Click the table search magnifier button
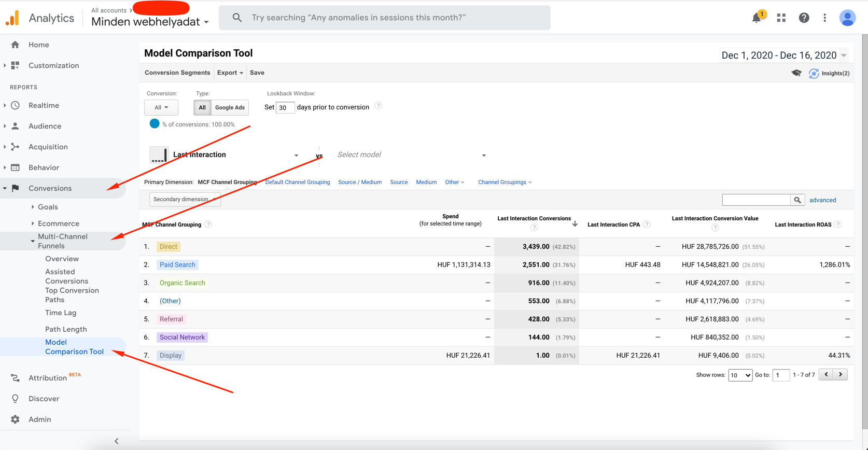The height and width of the screenshot is (450, 868). [797, 200]
